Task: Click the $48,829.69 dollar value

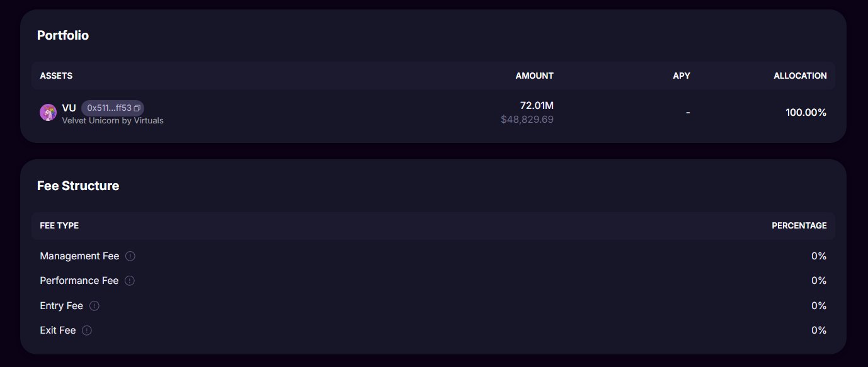Action: [x=527, y=119]
